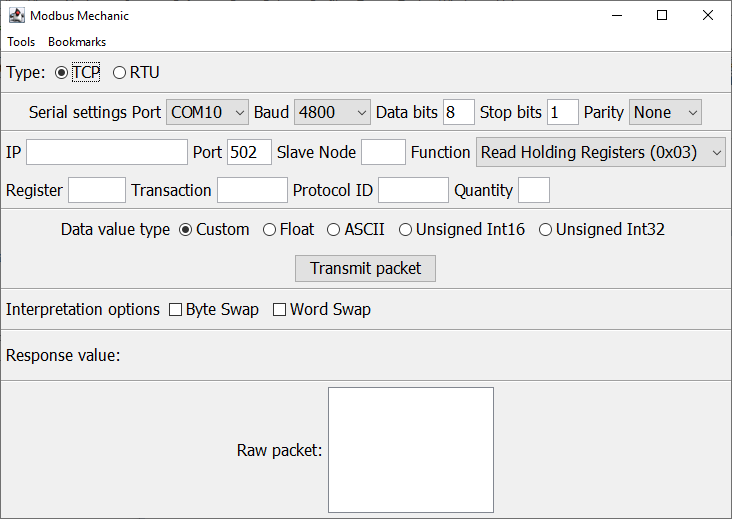Select ASCII data value type
Viewport: 732px width, 519px height.
coord(333,230)
